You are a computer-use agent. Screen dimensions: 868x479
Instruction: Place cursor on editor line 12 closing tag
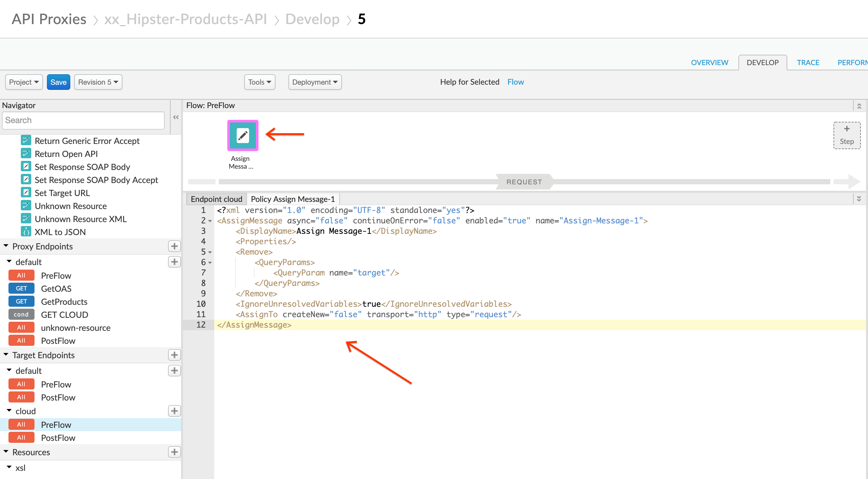(x=254, y=325)
